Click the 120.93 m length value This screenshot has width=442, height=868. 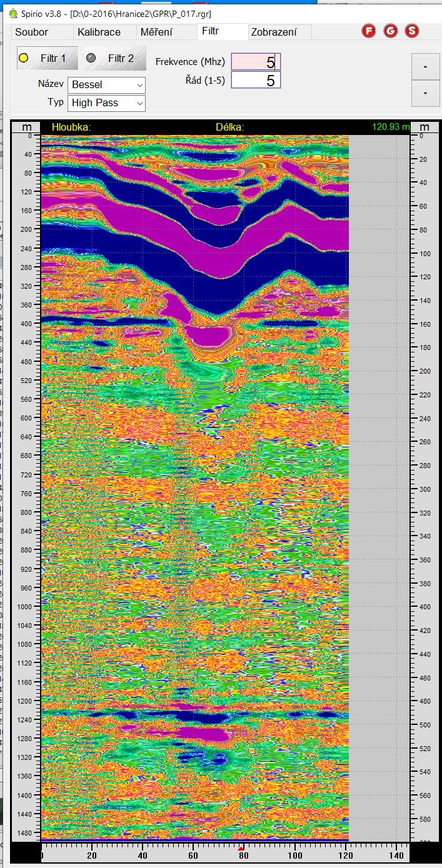coord(391,127)
